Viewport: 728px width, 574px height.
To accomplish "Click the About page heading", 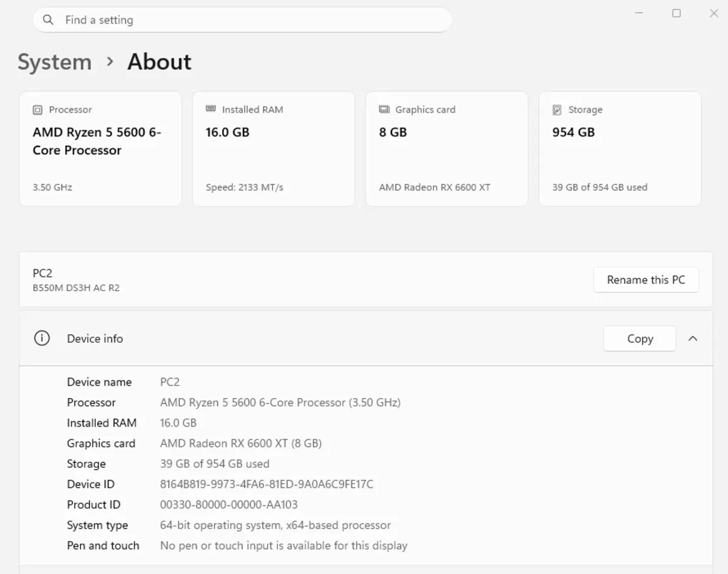I will click(x=160, y=62).
